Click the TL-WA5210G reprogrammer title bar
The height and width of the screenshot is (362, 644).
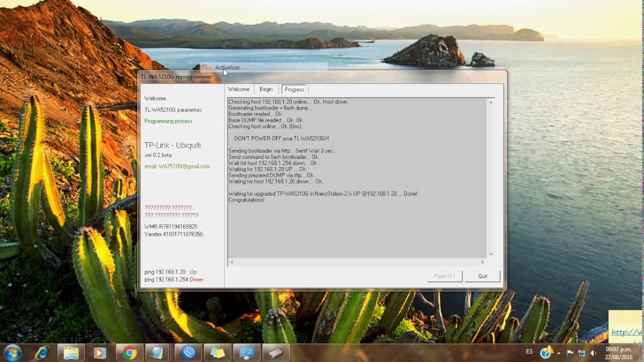point(322,77)
